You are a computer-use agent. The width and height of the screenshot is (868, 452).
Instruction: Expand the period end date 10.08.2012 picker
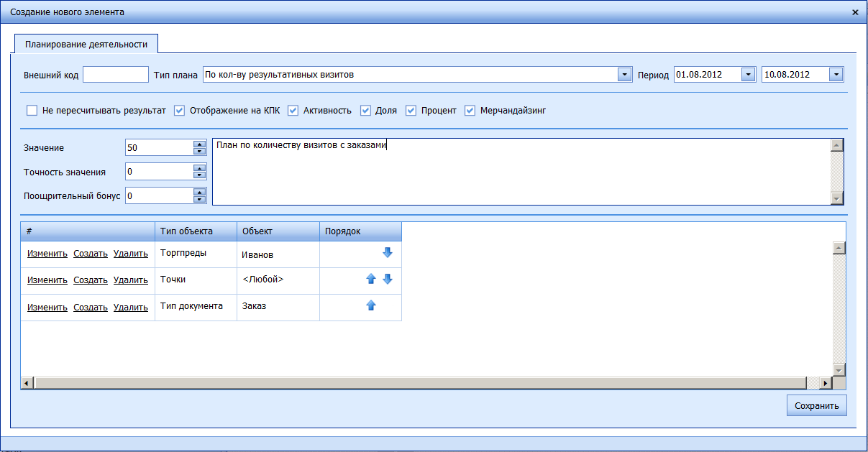tap(836, 75)
